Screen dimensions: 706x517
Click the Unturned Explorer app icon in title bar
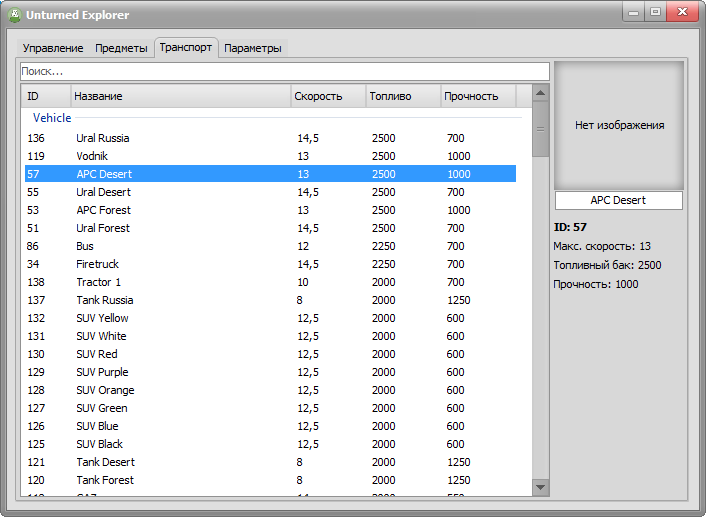[15, 15]
